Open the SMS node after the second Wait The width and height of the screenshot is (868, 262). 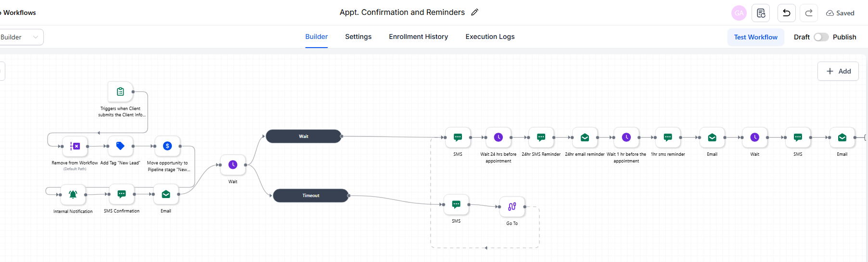798,137
